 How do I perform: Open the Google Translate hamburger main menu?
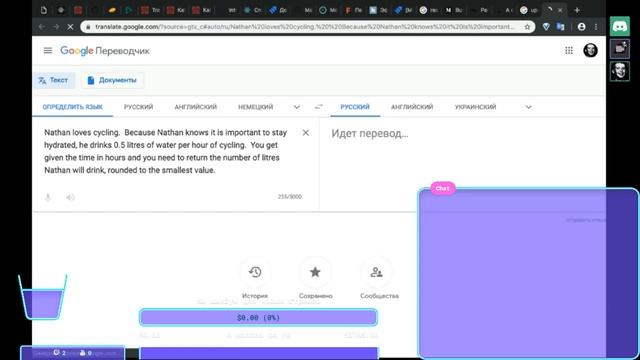coord(48,51)
